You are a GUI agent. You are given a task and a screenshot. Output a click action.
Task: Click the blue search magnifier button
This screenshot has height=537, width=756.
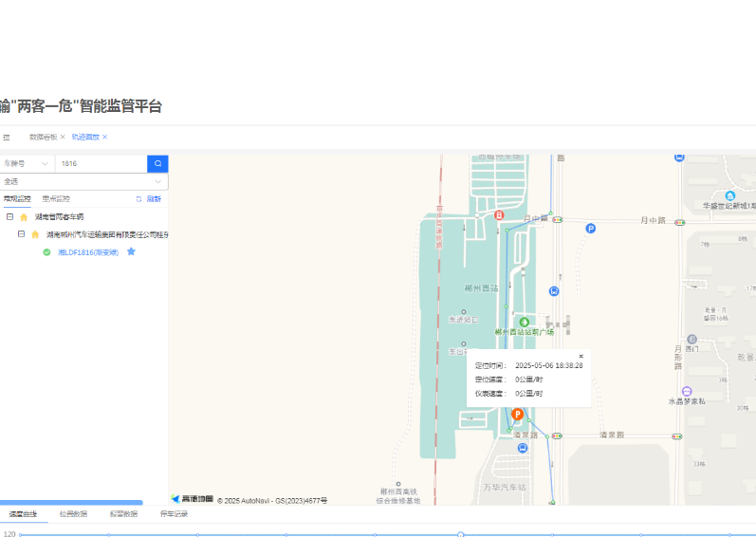tap(157, 163)
